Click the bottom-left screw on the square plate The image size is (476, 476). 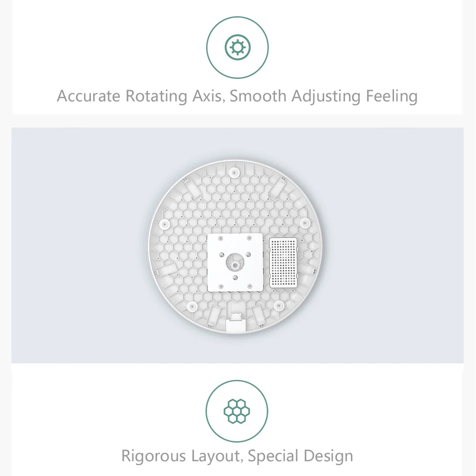tap(221, 287)
